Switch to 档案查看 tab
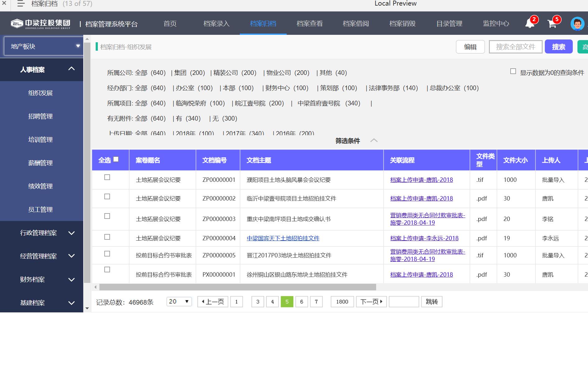This screenshot has height=387, width=588. pos(310,24)
